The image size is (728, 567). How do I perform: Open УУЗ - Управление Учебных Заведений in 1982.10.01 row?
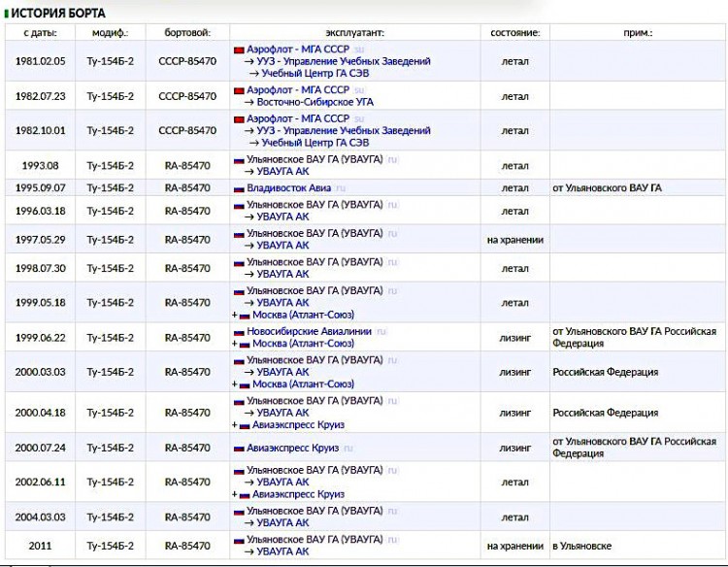[x=344, y=131]
